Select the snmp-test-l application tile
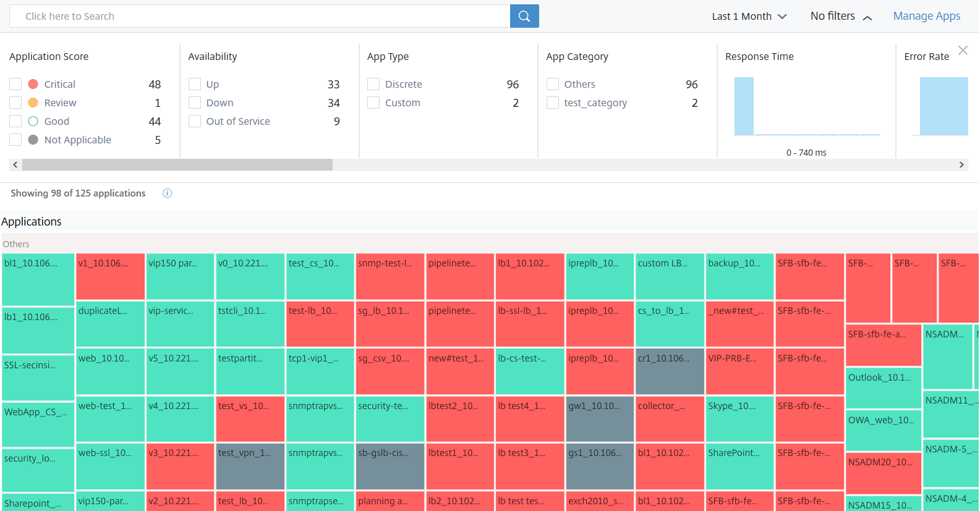Viewport: 980px width, 511px height. click(x=390, y=276)
